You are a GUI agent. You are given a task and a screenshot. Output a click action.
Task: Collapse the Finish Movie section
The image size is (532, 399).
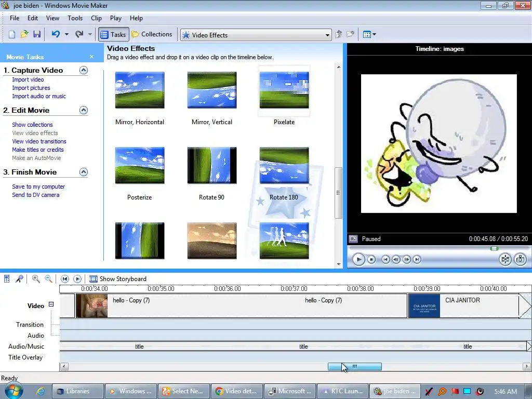coord(84,172)
